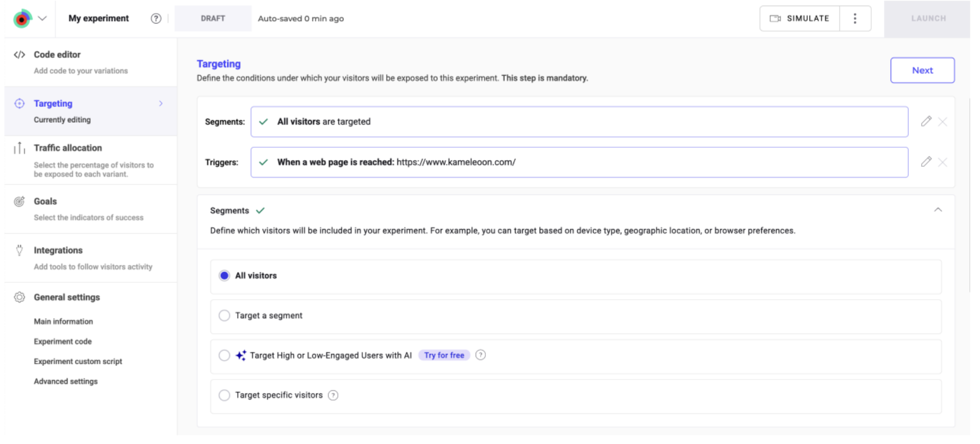Click help icon beside Target specific visitors
This screenshot has height=444, width=980.
333,395
